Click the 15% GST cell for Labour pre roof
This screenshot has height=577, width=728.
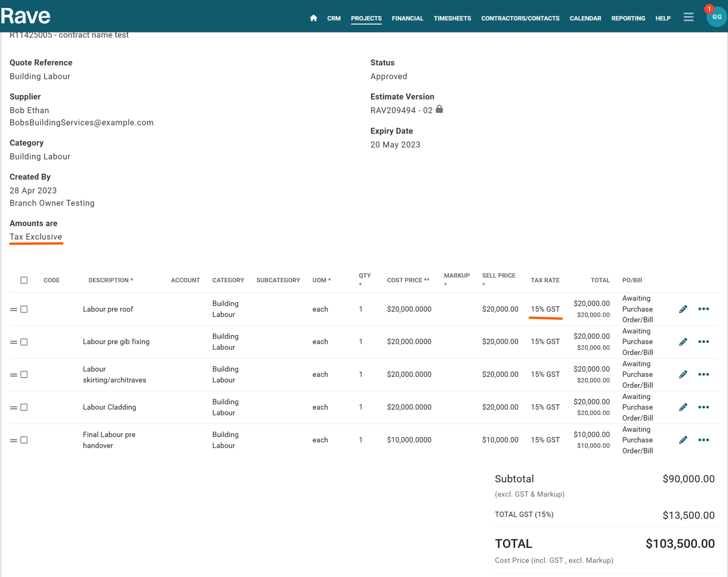pyautogui.click(x=545, y=309)
